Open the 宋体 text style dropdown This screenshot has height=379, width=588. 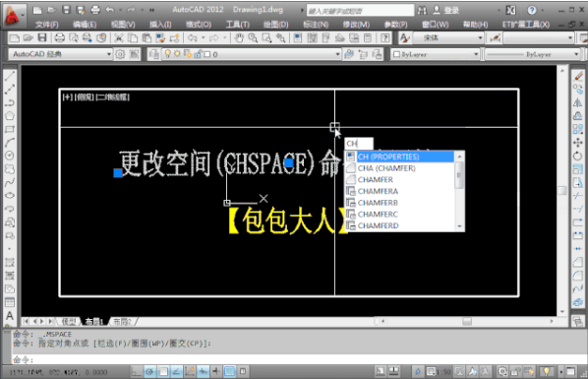(x=480, y=38)
